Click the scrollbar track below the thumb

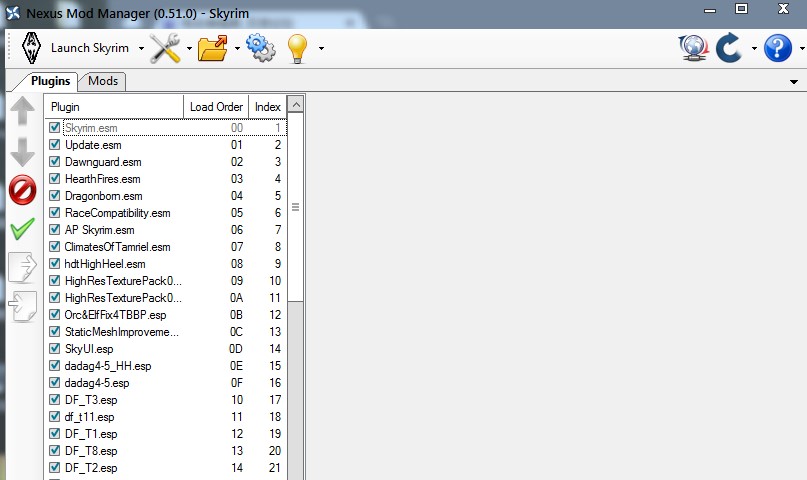pos(295,391)
